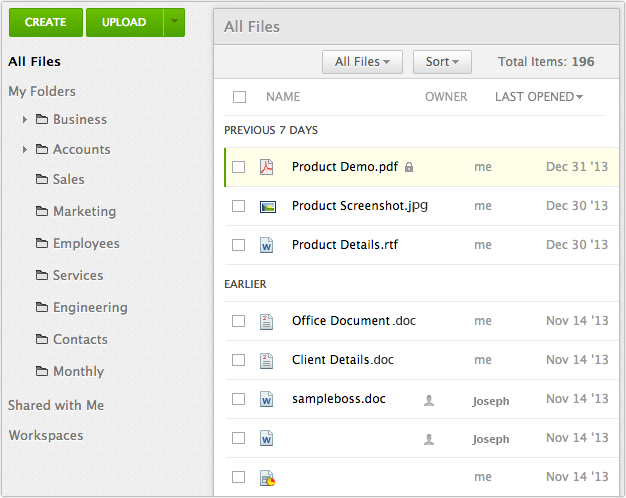Open the All Files filter dropdown

362,62
